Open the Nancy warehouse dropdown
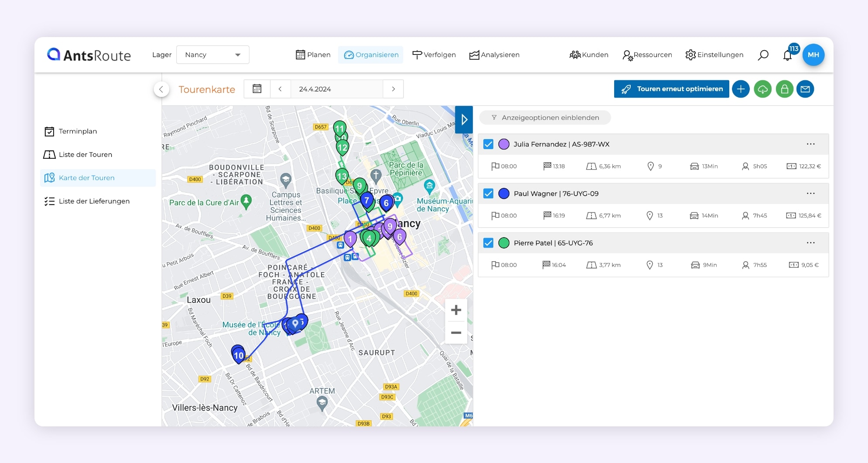The width and height of the screenshot is (868, 463). [212, 55]
